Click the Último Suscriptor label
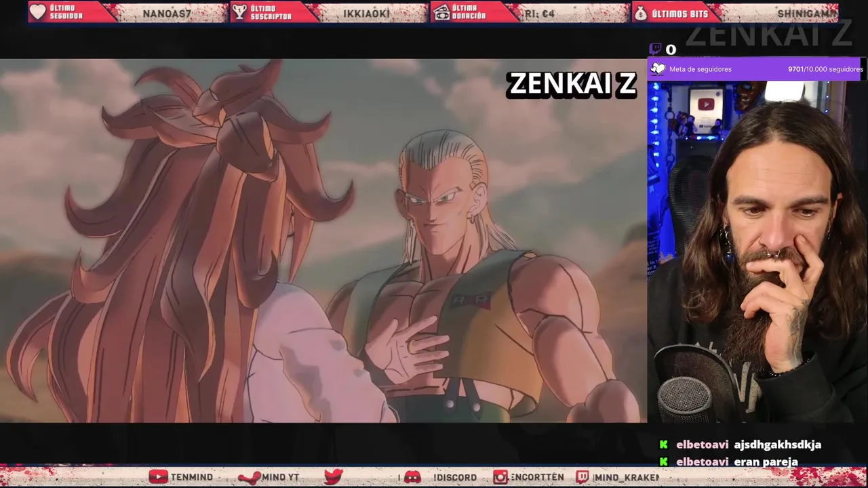 click(271, 12)
